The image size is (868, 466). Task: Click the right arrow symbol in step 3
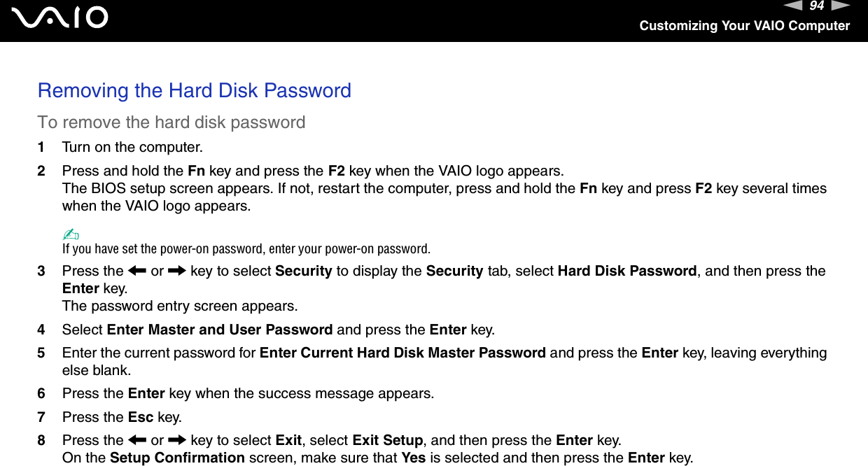tap(176, 271)
